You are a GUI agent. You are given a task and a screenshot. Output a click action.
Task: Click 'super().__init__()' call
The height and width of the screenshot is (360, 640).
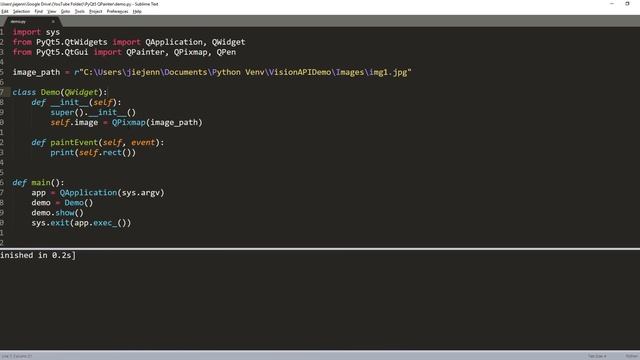[93, 112]
